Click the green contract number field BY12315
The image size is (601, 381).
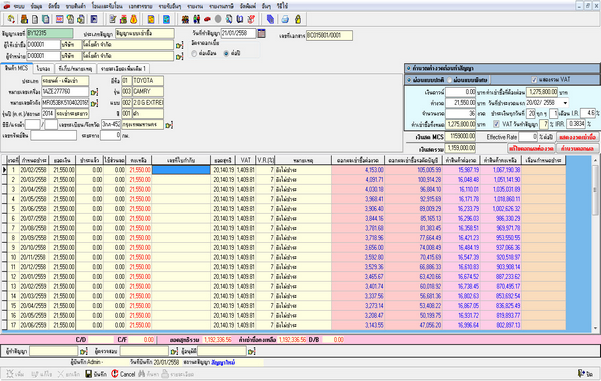click(50, 33)
